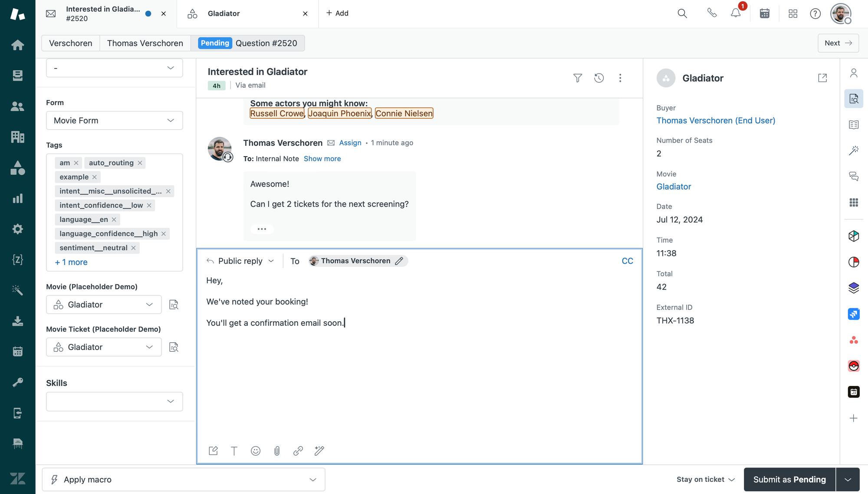Remove the auto_routing tag
The width and height of the screenshot is (868, 494).
coord(140,163)
